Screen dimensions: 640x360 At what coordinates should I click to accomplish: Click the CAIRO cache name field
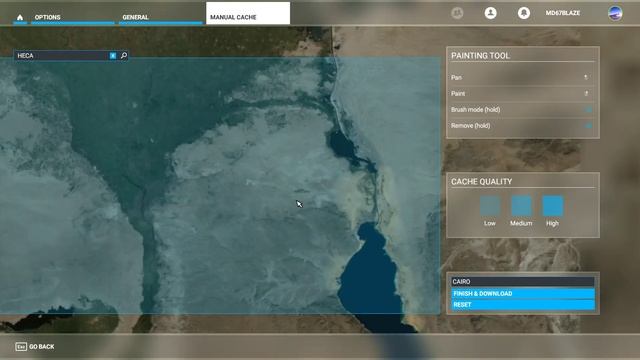pyautogui.click(x=523, y=282)
